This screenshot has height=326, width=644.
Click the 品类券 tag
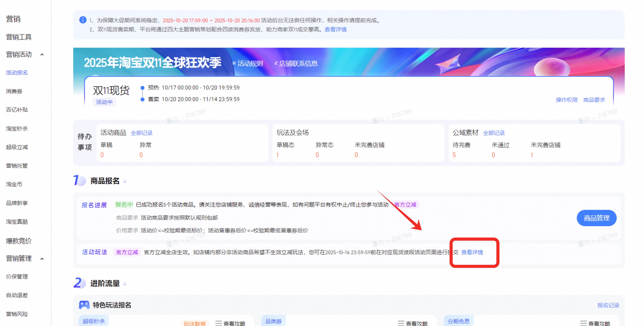273,321
